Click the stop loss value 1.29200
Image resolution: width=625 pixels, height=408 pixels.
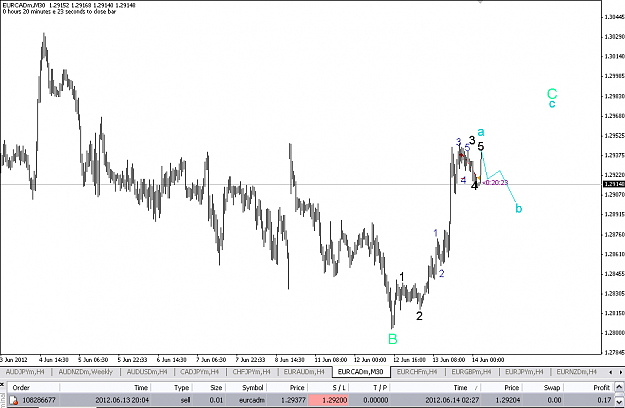tap(328, 400)
